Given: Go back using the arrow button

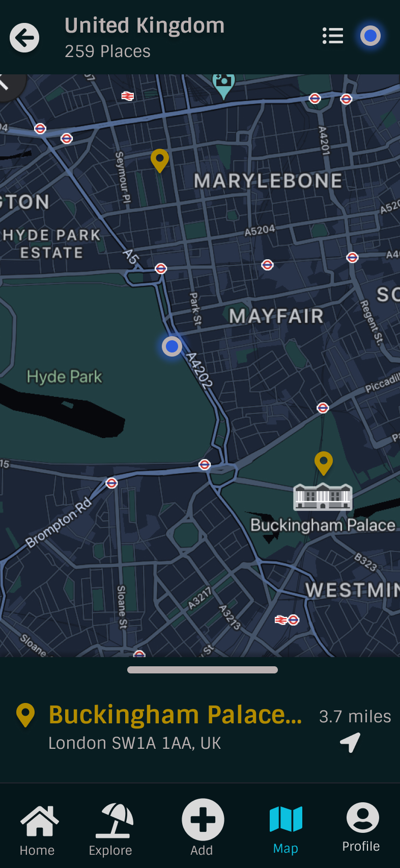Looking at the screenshot, I should [24, 38].
